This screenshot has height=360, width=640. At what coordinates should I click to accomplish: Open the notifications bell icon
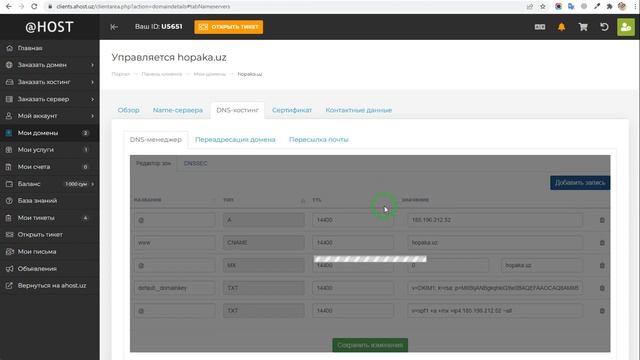[x=562, y=27]
